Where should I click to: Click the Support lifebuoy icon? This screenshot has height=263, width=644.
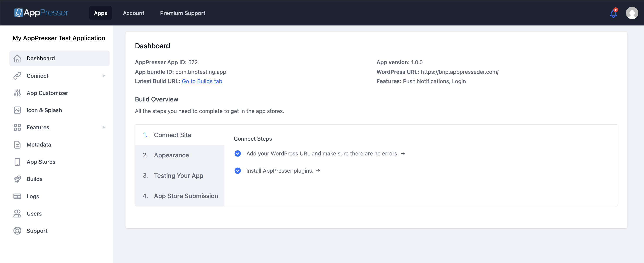point(17,231)
